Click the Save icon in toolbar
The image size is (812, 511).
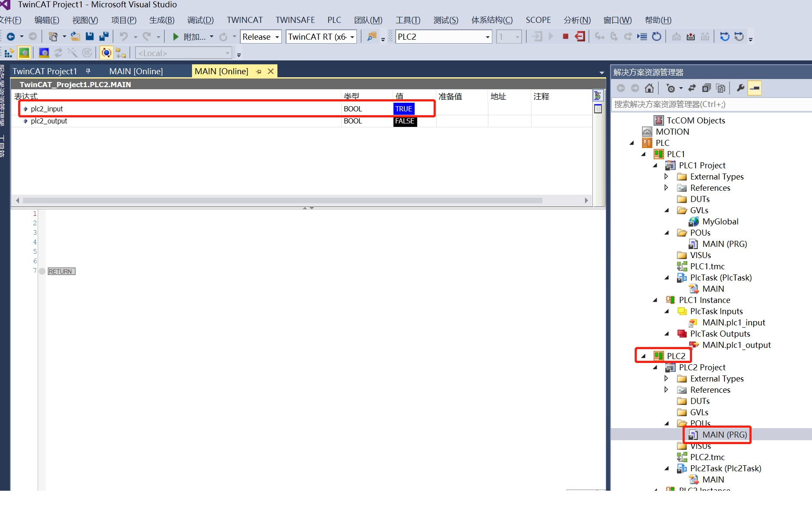(x=90, y=37)
